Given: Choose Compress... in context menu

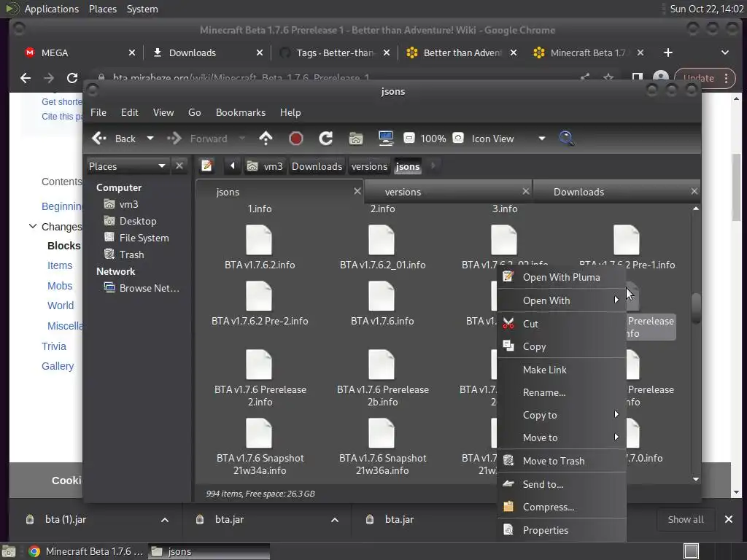Looking at the screenshot, I should tap(562, 507).
